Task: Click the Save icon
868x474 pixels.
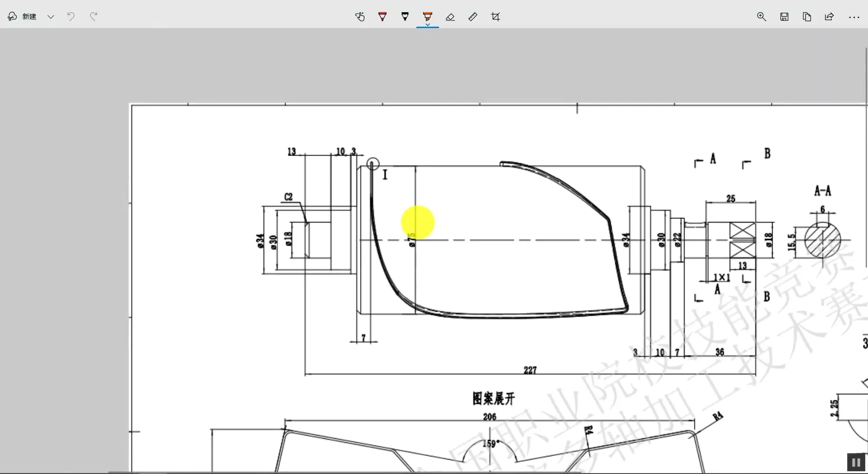Action: tap(784, 17)
